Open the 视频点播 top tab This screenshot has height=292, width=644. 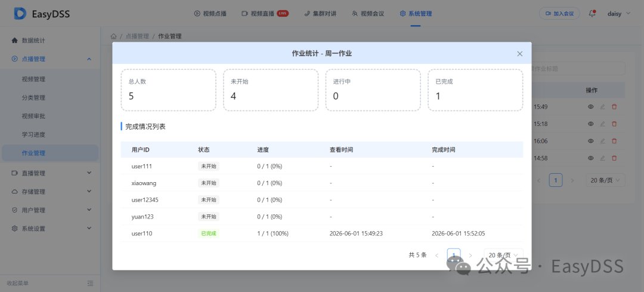[210, 14]
